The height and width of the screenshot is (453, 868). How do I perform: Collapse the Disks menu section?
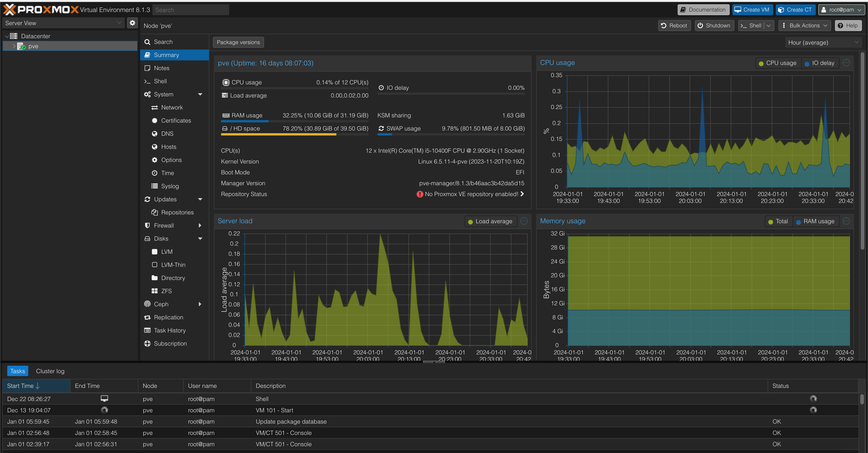[x=200, y=239]
